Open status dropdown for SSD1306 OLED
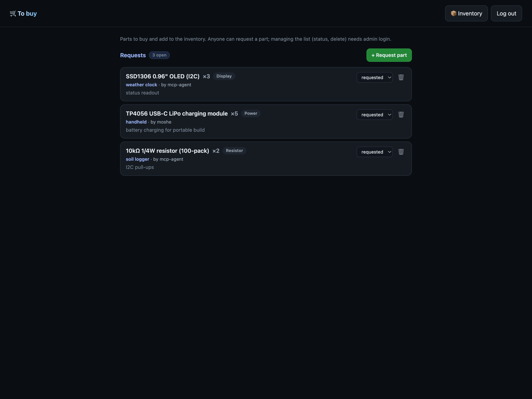This screenshot has width=532, height=399. [375, 77]
